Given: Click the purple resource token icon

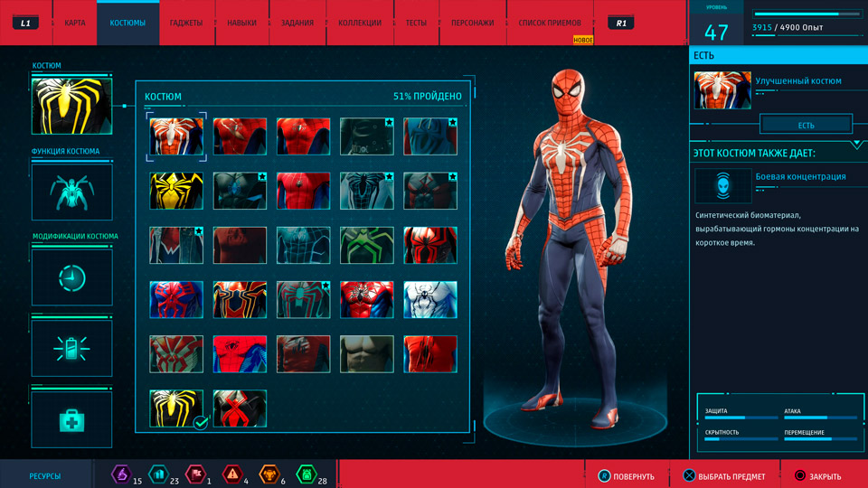Looking at the screenshot, I should pyautogui.click(x=121, y=474).
